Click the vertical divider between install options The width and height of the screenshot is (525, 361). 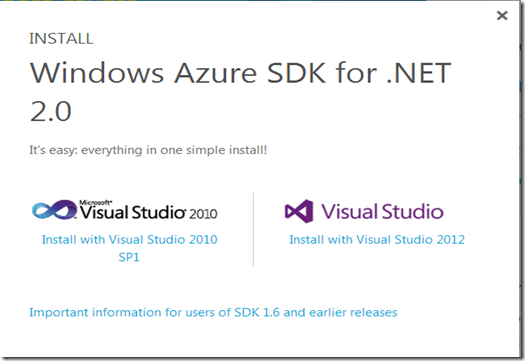[253, 229]
